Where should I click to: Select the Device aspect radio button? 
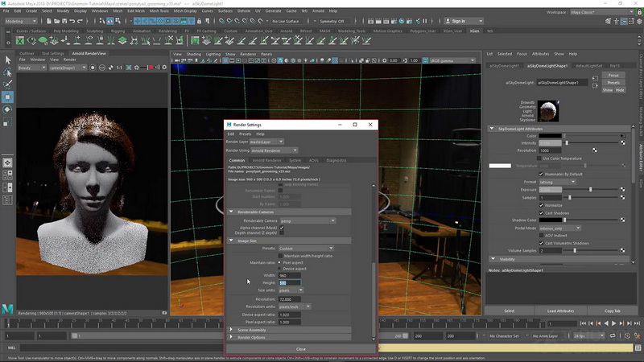coord(279,269)
